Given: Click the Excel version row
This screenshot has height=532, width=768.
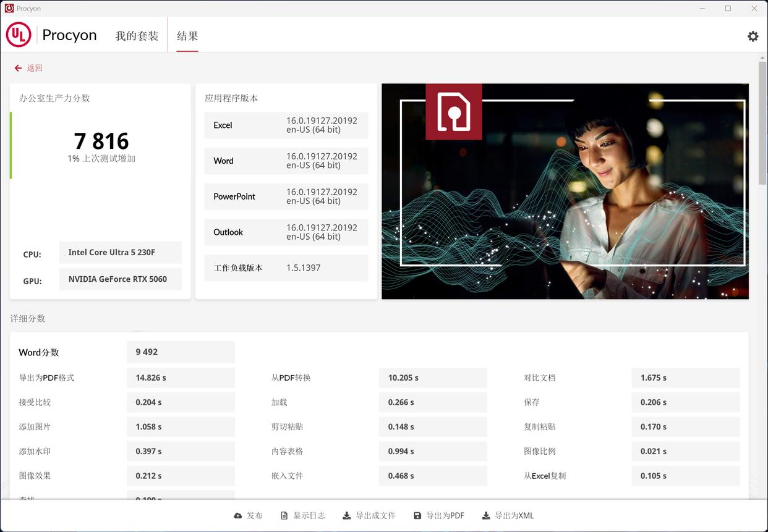Looking at the screenshot, I should [x=286, y=125].
